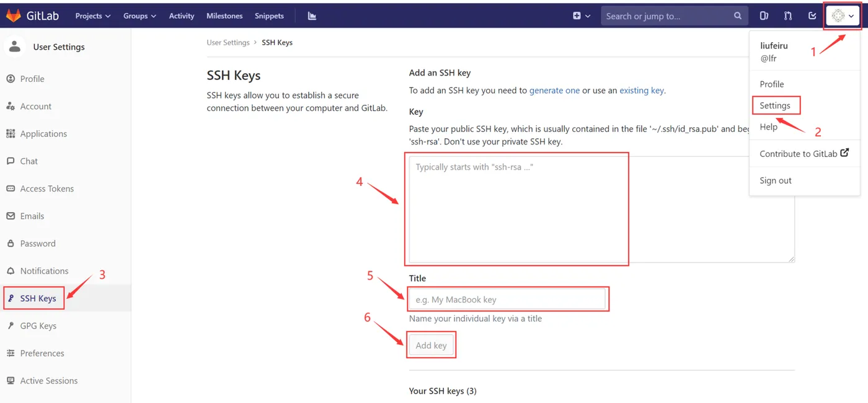
Task: Click the Access Tokens icon in sidebar
Action: (11, 188)
